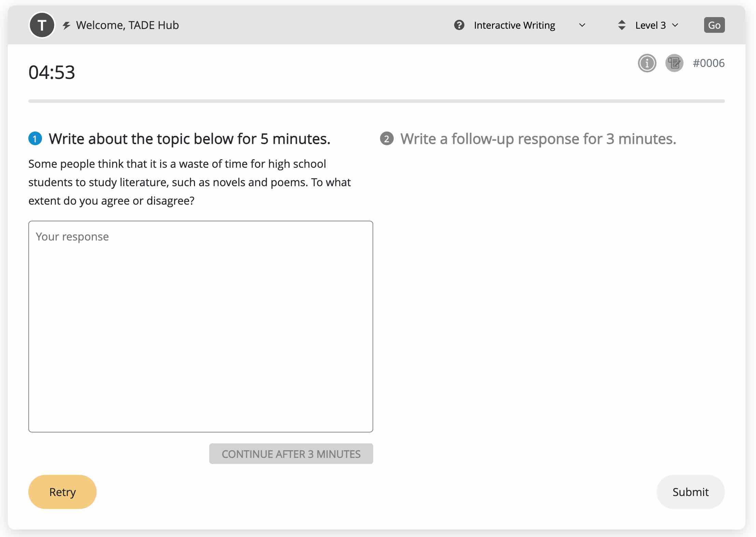Click the 'Write about the topic below' heading

tap(190, 139)
